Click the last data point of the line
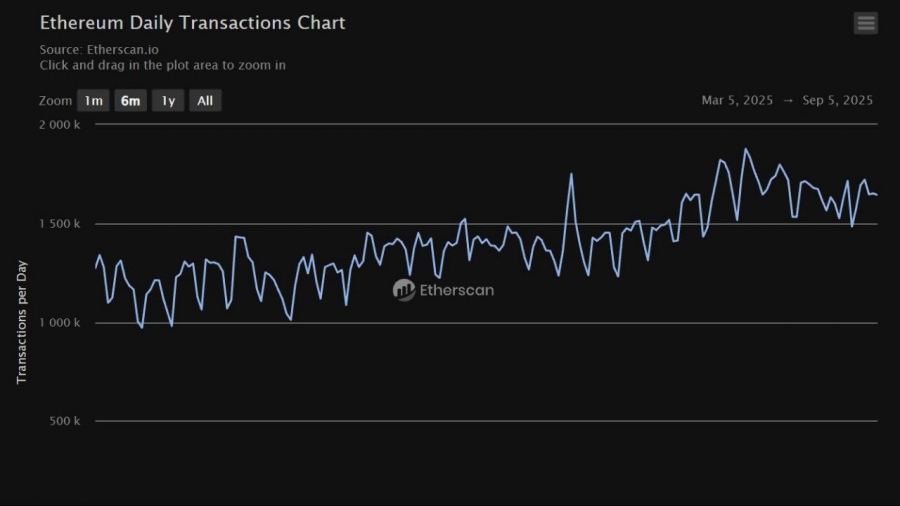This screenshot has height=506, width=900. pyautogui.click(x=876, y=195)
